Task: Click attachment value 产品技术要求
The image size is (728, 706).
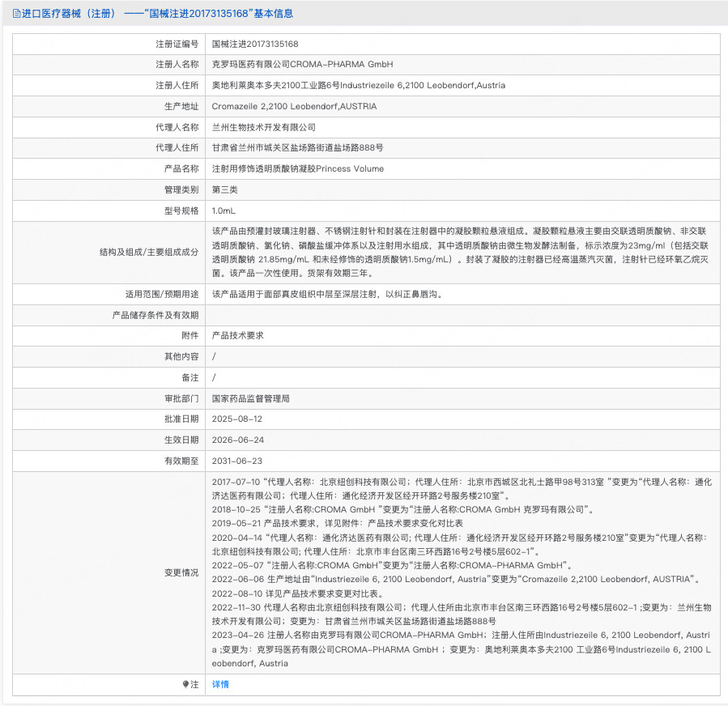Action: pyautogui.click(x=238, y=335)
